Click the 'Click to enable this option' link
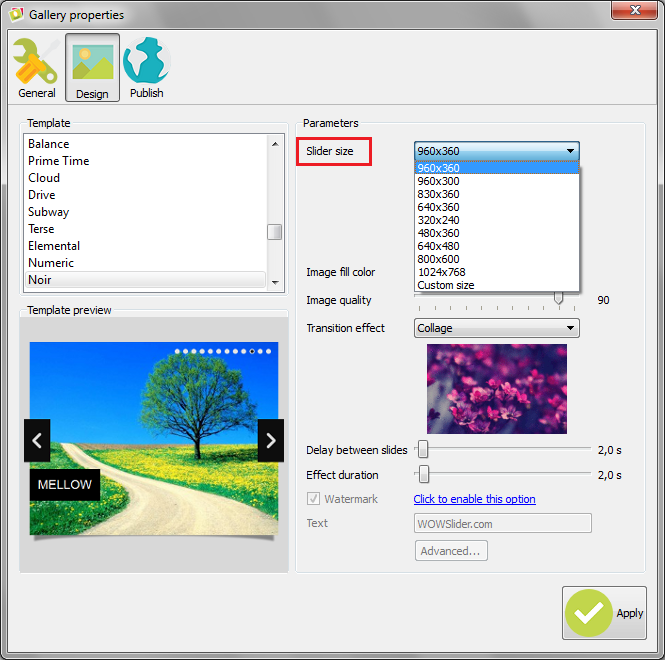The width and height of the screenshot is (665, 660). [474, 499]
